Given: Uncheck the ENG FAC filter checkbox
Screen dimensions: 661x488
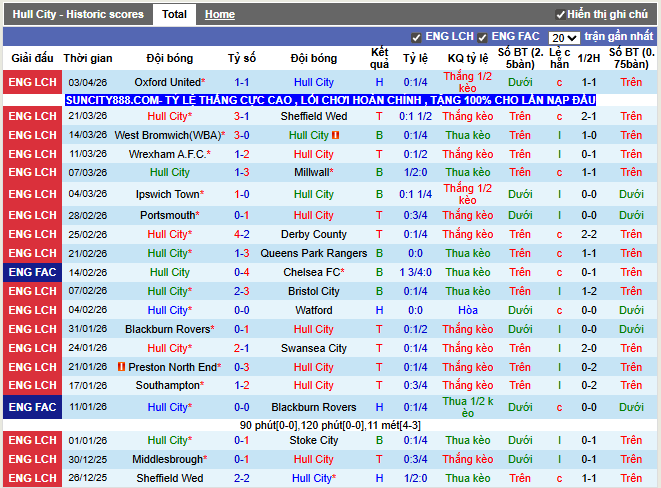Looking at the screenshot, I should (483, 37).
